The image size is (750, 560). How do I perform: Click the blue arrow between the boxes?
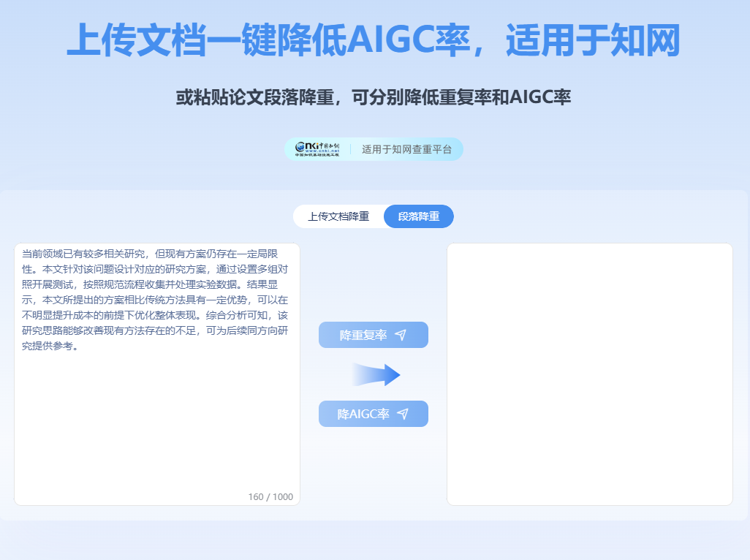tap(376, 374)
